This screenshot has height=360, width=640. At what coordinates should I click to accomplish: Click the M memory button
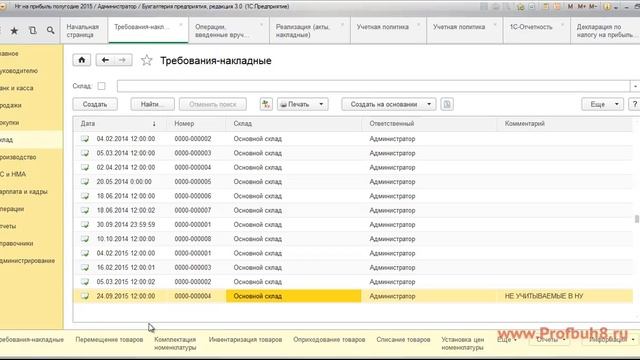[x=570, y=7]
